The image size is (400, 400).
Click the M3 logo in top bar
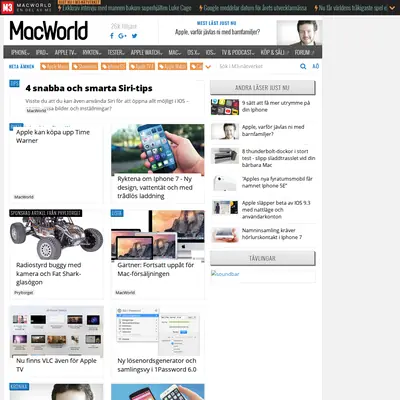point(7,7)
